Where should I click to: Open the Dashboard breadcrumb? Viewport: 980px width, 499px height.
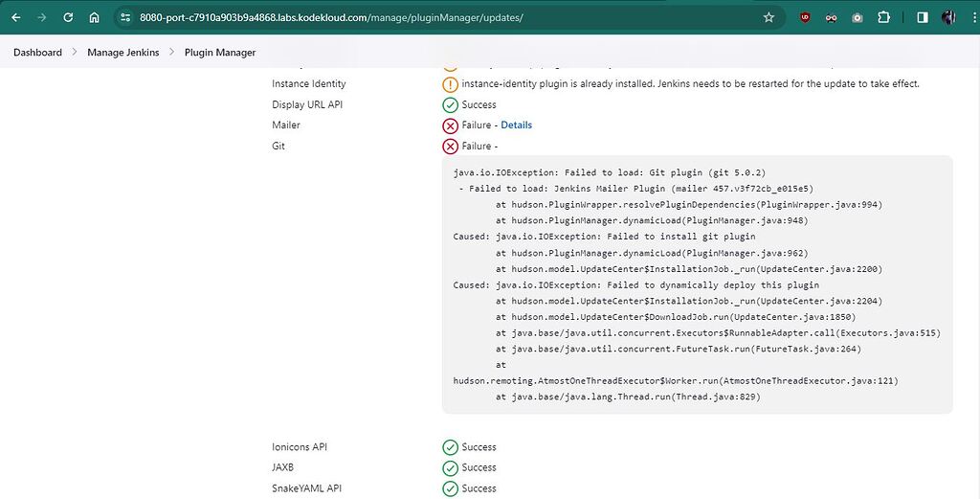(37, 53)
